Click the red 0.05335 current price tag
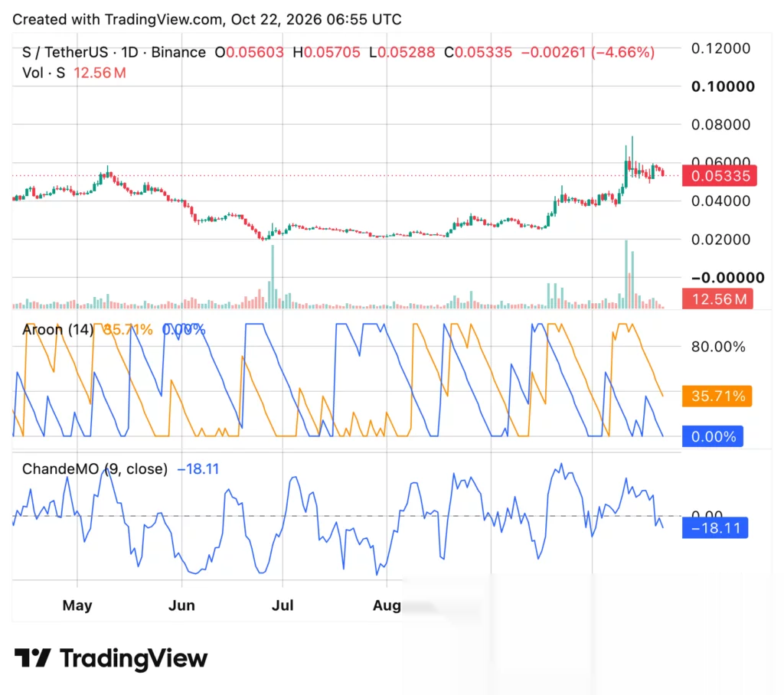This screenshot has width=784, height=695. [719, 176]
